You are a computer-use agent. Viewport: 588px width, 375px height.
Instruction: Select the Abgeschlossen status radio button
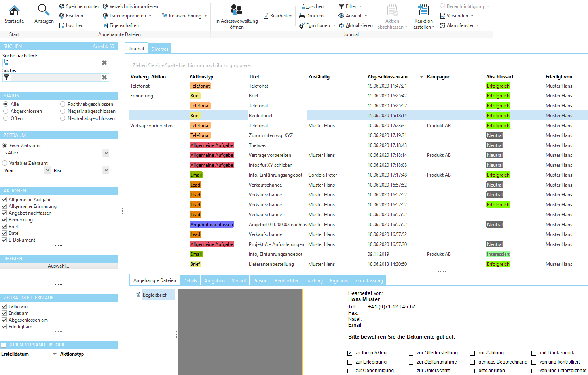click(x=6, y=111)
